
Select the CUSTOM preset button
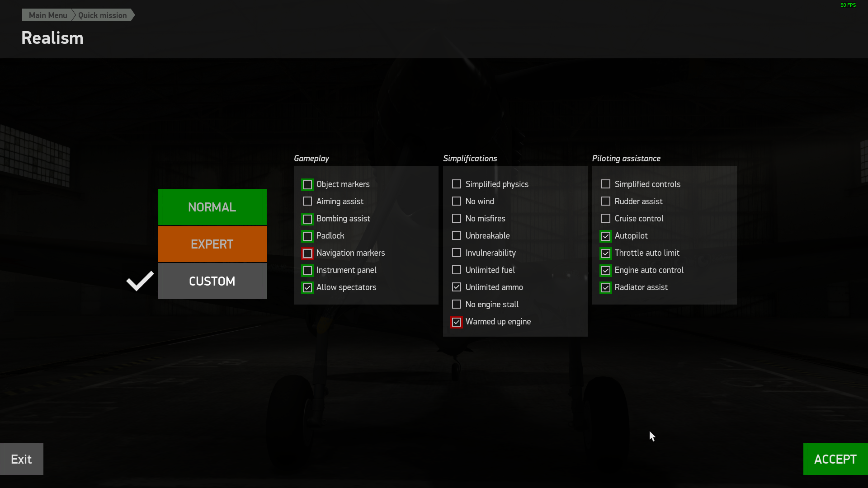pyautogui.click(x=212, y=281)
